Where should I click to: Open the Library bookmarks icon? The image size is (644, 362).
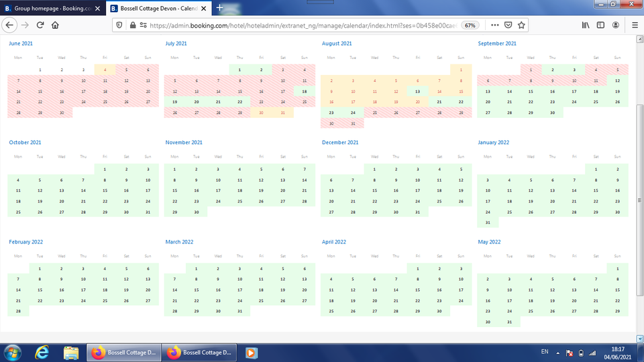pyautogui.click(x=586, y=25)
